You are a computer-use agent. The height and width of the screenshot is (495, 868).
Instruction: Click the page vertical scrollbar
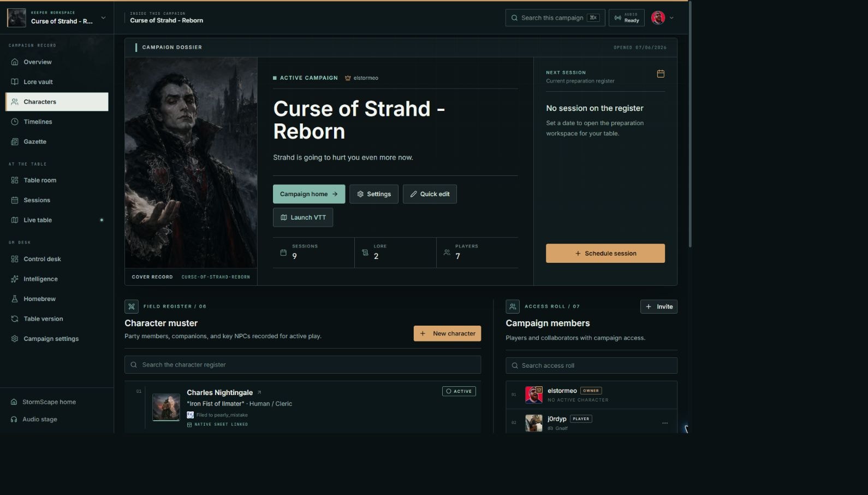690,124
